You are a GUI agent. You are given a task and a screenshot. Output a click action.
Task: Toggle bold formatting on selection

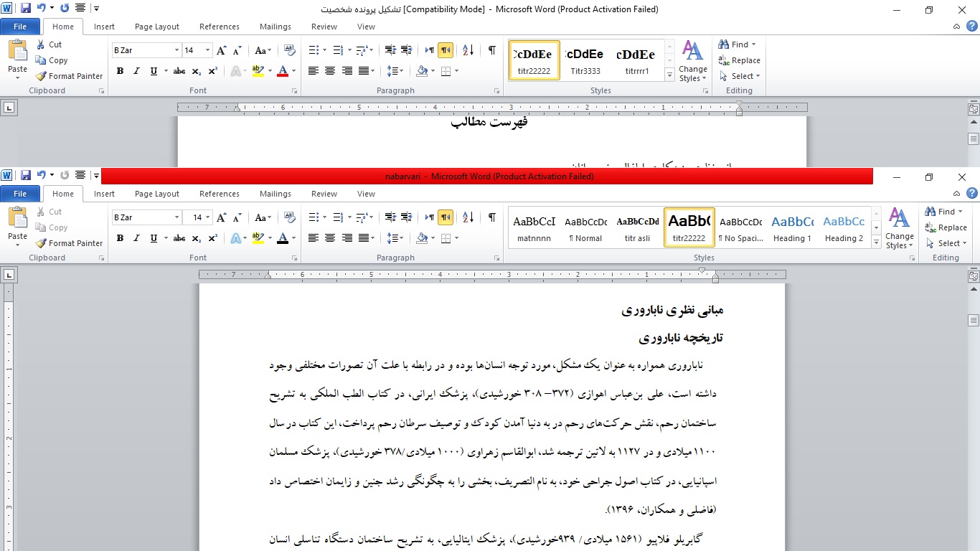120,238
